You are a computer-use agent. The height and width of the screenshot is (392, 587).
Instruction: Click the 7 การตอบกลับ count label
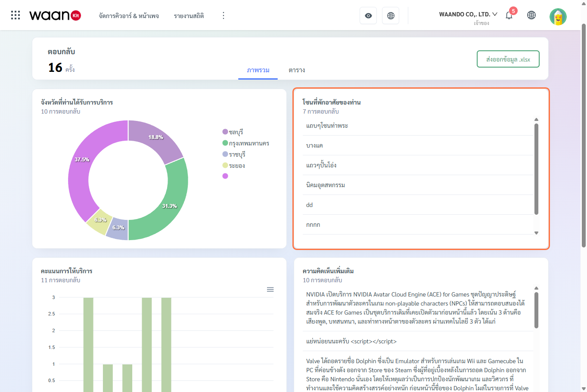click(321, 111)
